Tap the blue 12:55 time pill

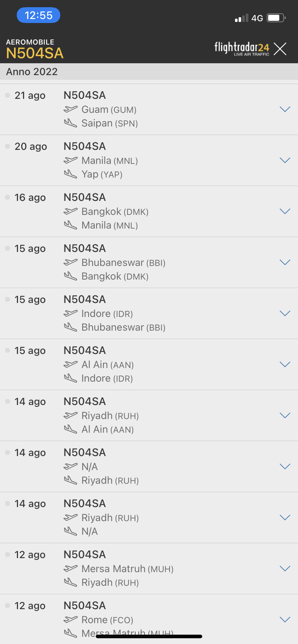point(39,15)
